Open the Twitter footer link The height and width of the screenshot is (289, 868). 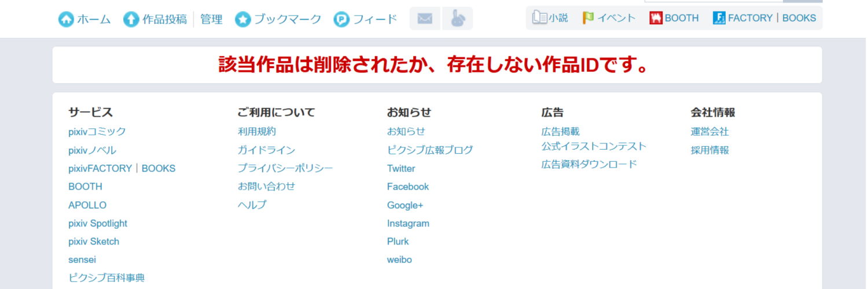click(401, 169)
